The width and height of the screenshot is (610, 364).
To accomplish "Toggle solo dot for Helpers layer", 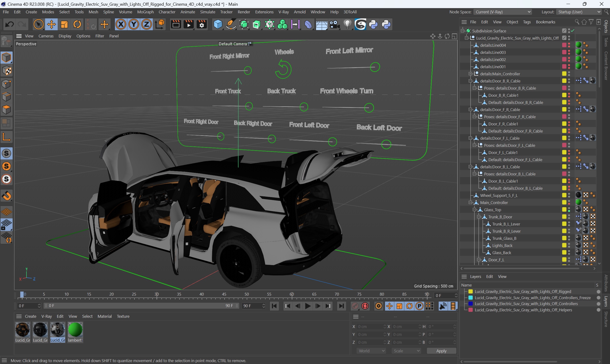I will tap(598, 310).
